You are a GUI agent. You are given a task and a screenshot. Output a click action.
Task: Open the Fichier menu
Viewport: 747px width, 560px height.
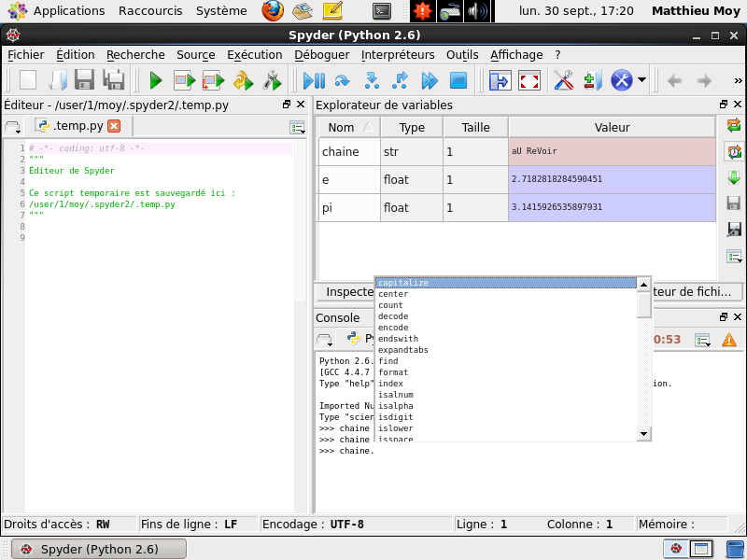[26, 55]
